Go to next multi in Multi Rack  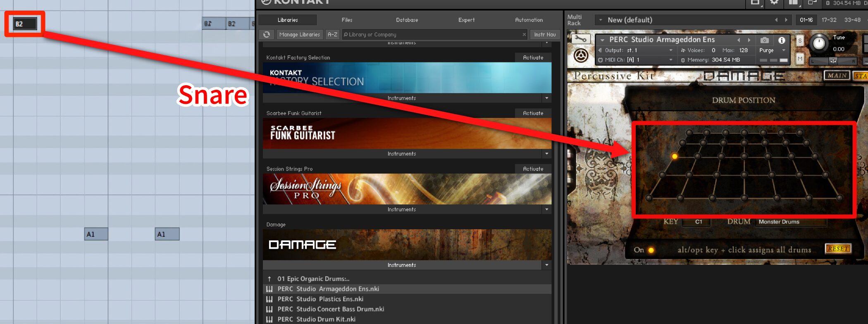(x=786, y=20)
